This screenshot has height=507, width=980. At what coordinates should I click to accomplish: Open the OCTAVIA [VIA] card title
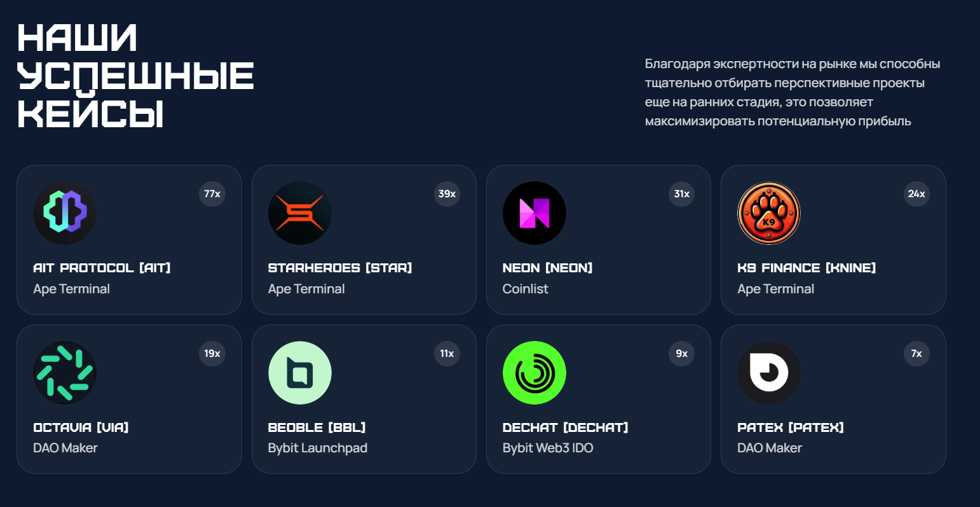[81, 427]
